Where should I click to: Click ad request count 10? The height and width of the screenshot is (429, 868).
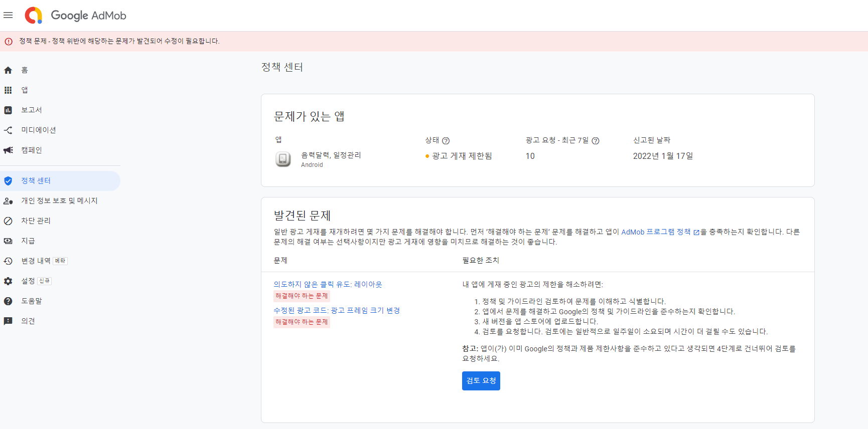click(530, 156)
